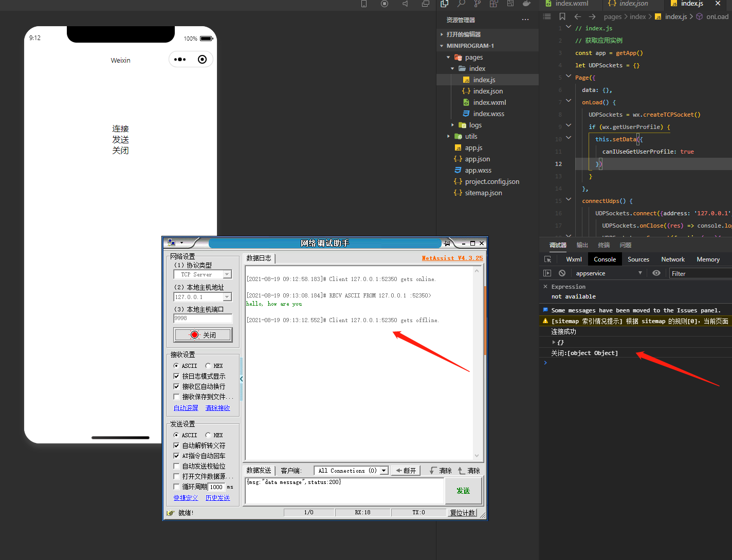Screen dimensions: 732x560
Task: Click the outline list icon in editor breadcrumb bar
Action: [x=547, y=16]
